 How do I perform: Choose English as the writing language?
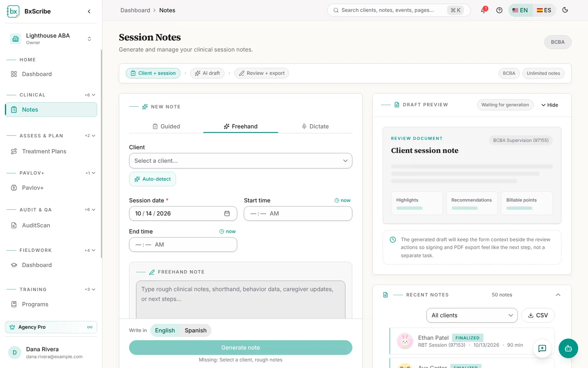pyautogui.click(x=165, y=330)
